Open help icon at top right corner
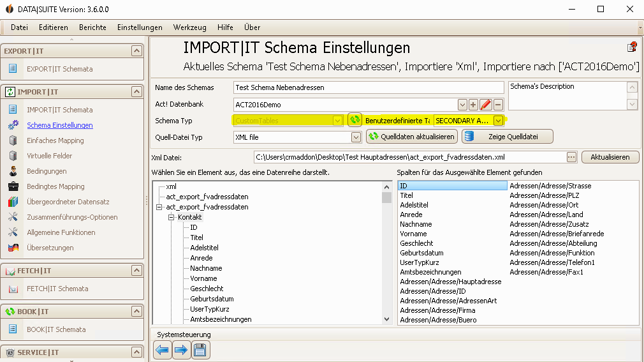The image size is (644, 362). click(x=632, y=47)
